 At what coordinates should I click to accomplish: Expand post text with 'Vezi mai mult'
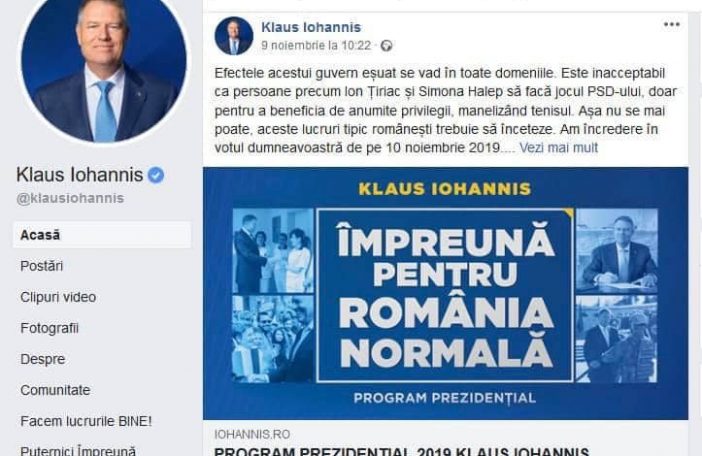coord(558,148)
